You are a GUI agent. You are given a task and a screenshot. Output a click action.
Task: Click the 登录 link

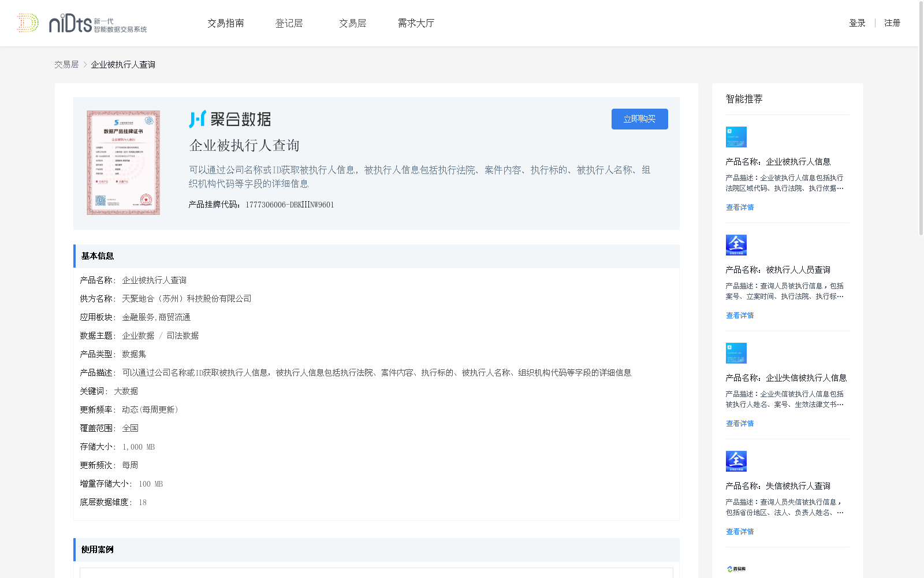pos(857,23)
